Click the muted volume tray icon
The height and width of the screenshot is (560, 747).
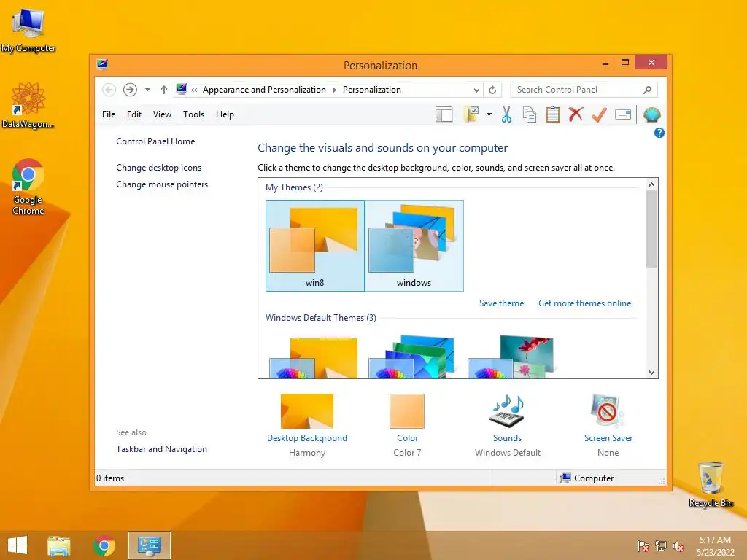678,545
